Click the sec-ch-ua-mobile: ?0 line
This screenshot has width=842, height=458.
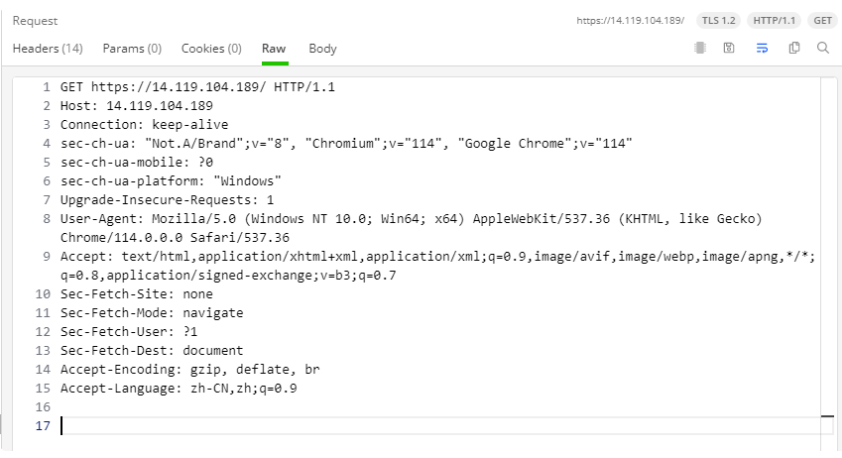click(x=136, y=162)
